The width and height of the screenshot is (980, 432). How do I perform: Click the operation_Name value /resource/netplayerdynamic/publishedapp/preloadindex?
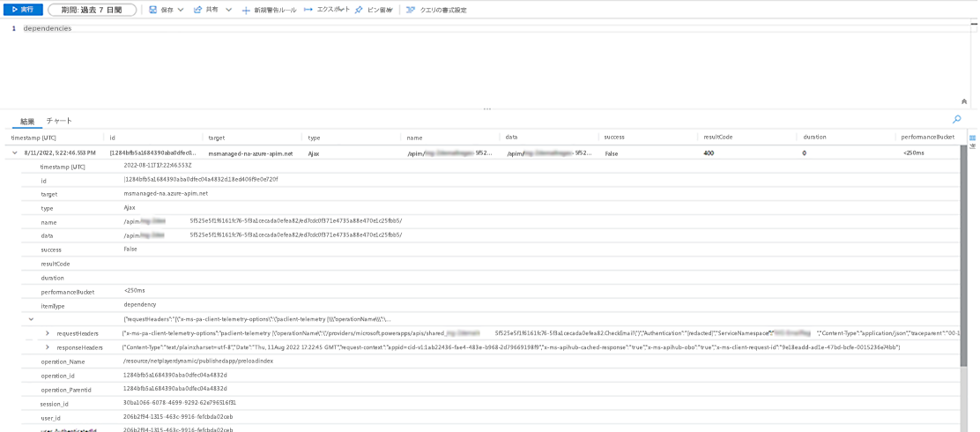(x=198, y=361)
